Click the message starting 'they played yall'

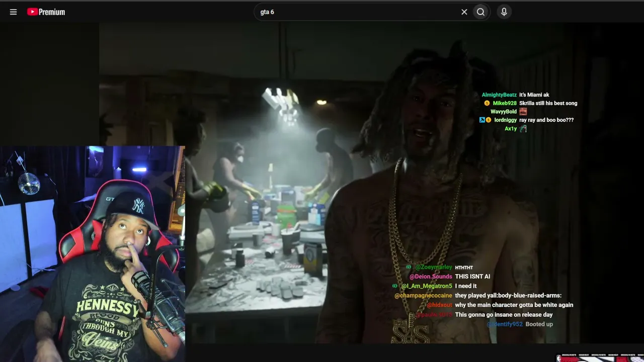[x=508, y=296]
